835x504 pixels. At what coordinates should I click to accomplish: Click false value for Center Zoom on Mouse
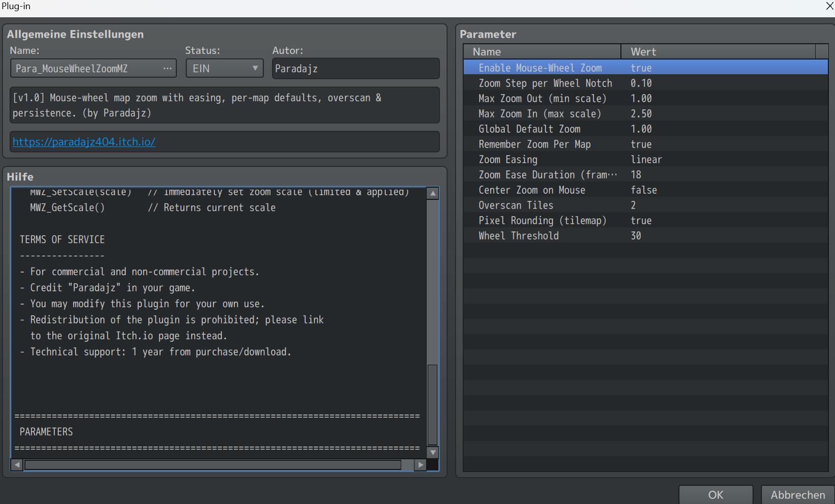tap(644, 190)
